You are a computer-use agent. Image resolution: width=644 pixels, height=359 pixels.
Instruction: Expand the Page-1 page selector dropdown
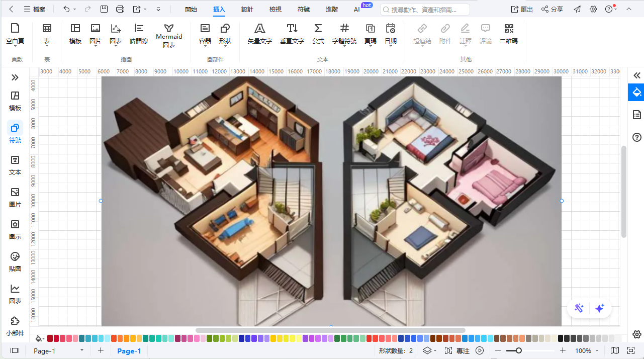[x=82, y=350]
